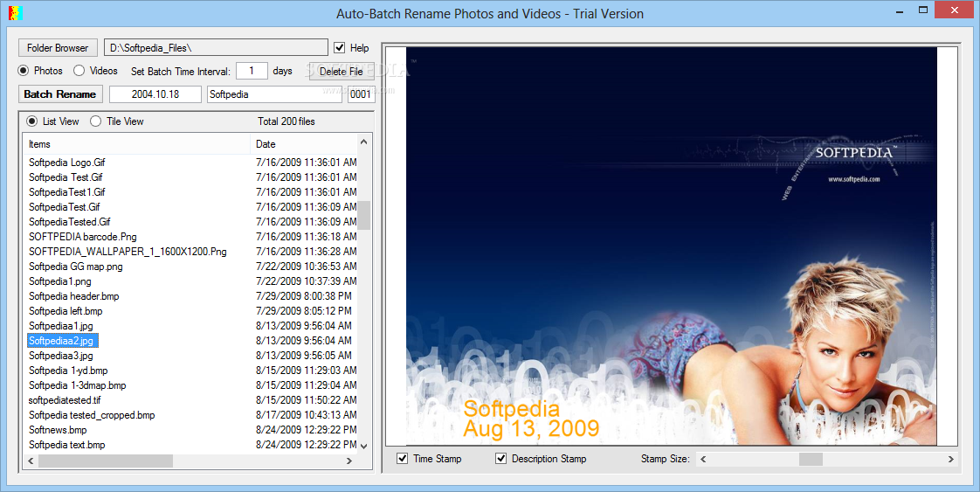Screen dimensions: 980x492
Task: Click date cell 7/16/2009 11:36:18 AM
Action: [x=307, y=237]
